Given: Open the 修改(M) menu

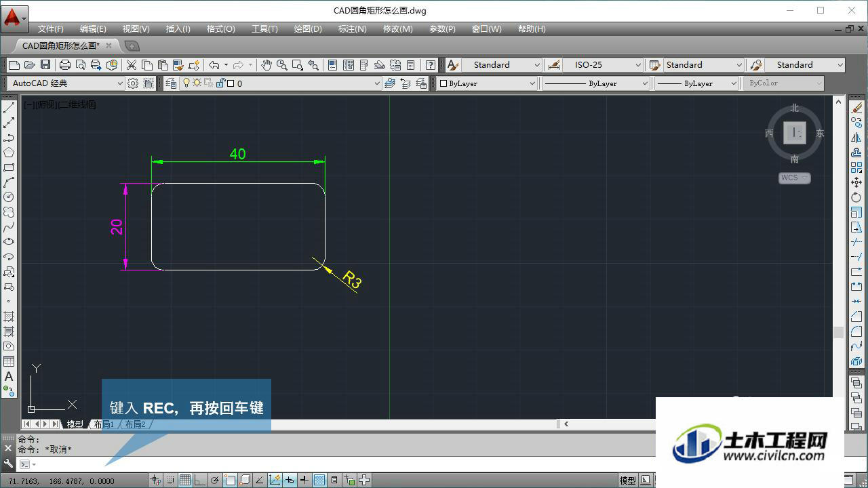Looking at the screenshot, I should pyautogui.click(x=397, y=29).
